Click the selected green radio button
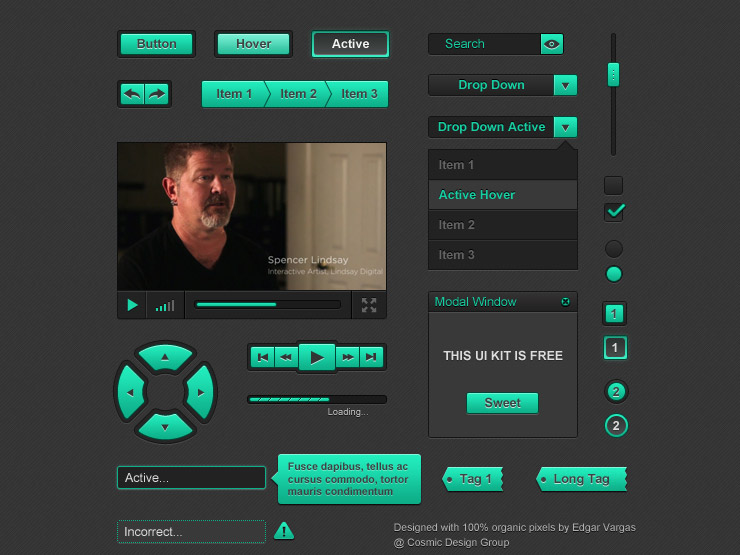The width and height of the screenshot is (740, 555). (x=614, y=274)
